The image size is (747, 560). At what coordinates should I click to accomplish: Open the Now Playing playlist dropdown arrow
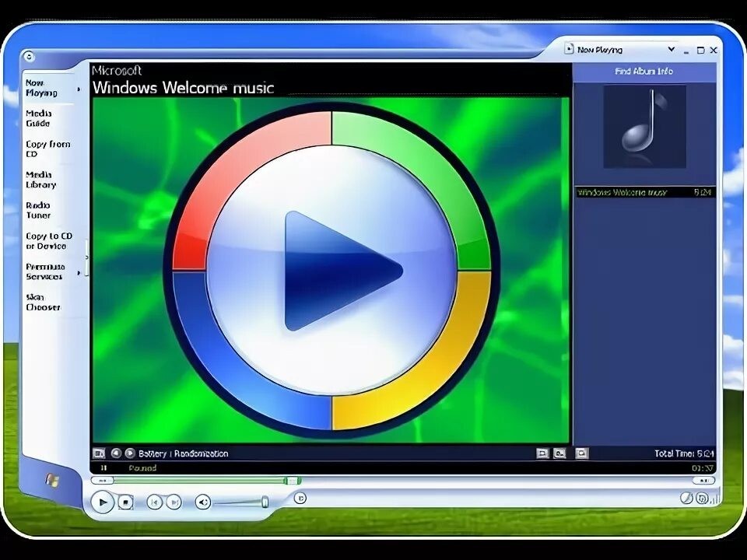pos(672,50)
